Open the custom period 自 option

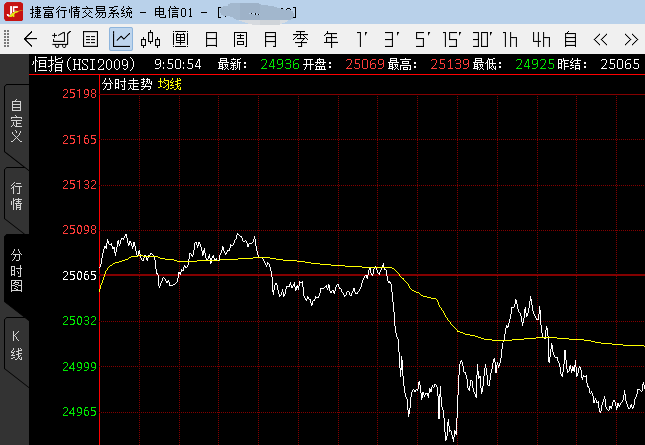click(x=571, y=40)
